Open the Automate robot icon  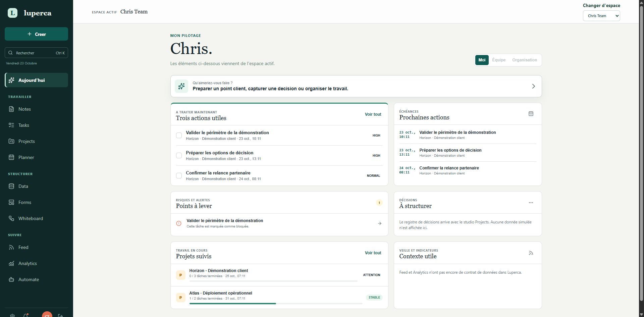11,279
